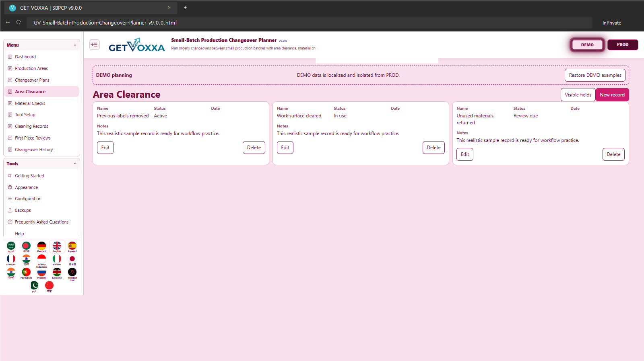This screenshot has height=361, width=644.
Task: Open Tool Setup page
Action: [41, 115]
